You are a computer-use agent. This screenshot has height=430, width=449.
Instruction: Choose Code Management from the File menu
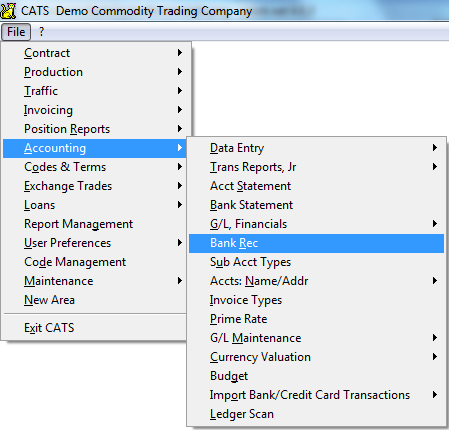(94, 262)
